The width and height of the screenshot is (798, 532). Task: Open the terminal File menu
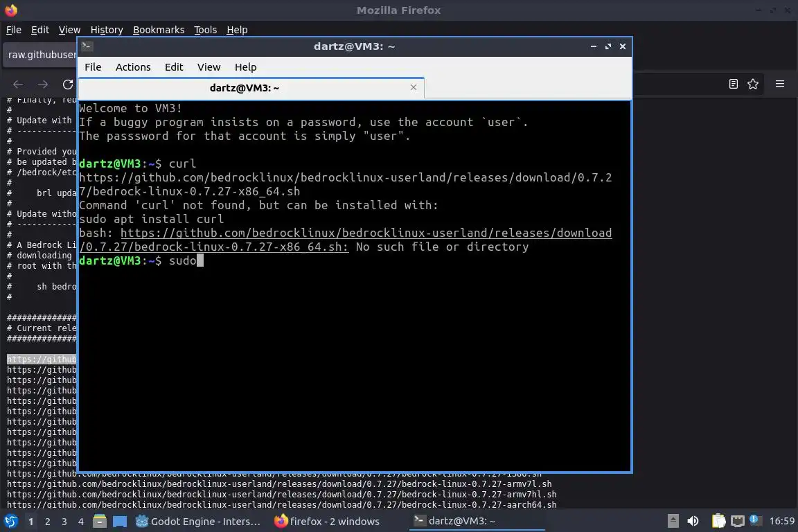click(93, 67)
